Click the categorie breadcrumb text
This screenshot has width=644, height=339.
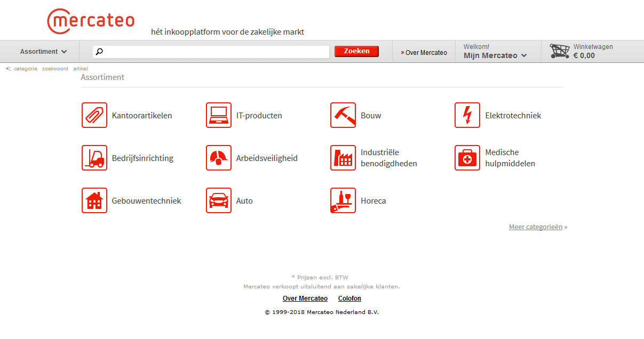(26, 69)
